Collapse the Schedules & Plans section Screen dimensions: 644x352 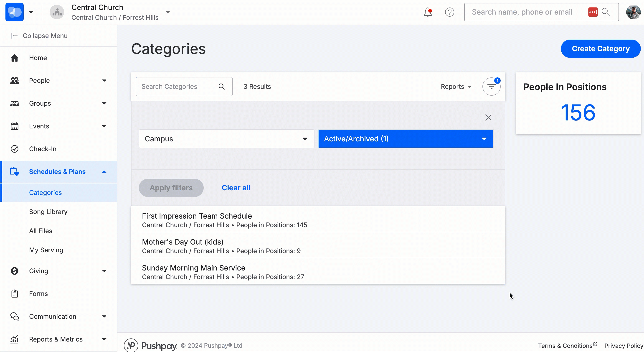[x=104, y=172]
